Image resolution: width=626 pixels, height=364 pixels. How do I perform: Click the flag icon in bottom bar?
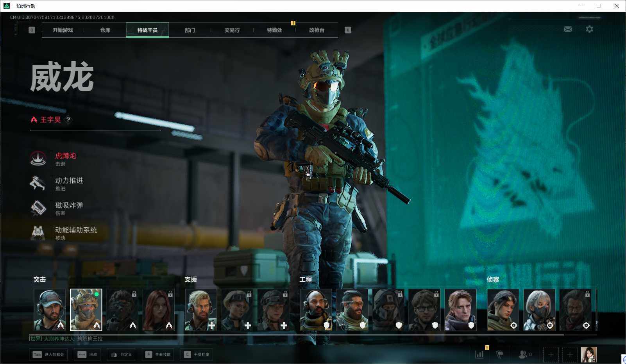coord(499,354)
